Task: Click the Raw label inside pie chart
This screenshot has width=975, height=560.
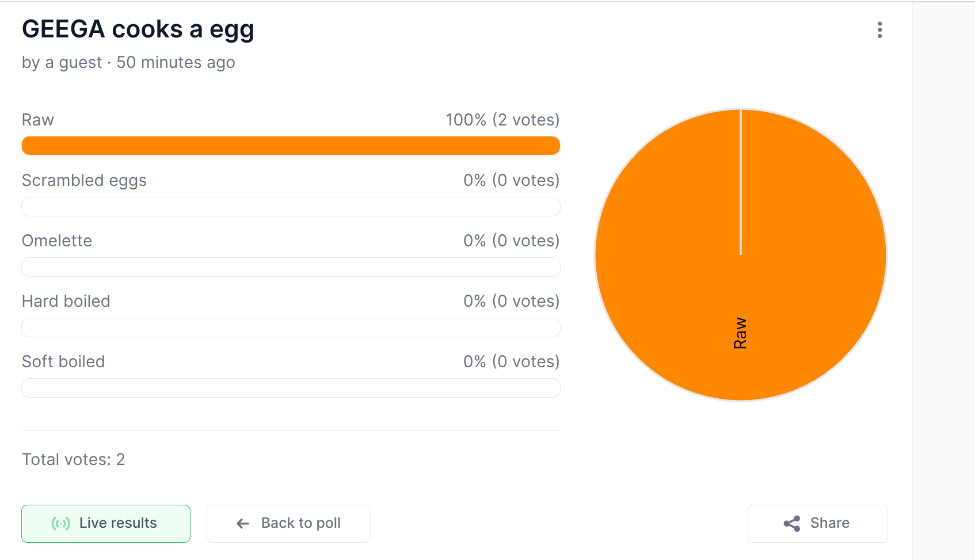Action: pos(740,333)
